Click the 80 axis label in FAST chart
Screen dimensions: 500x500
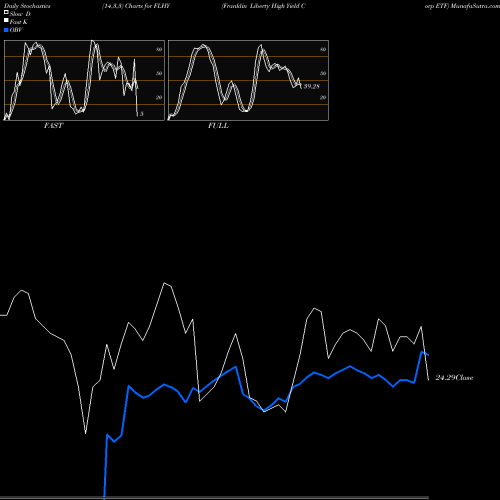159,49
